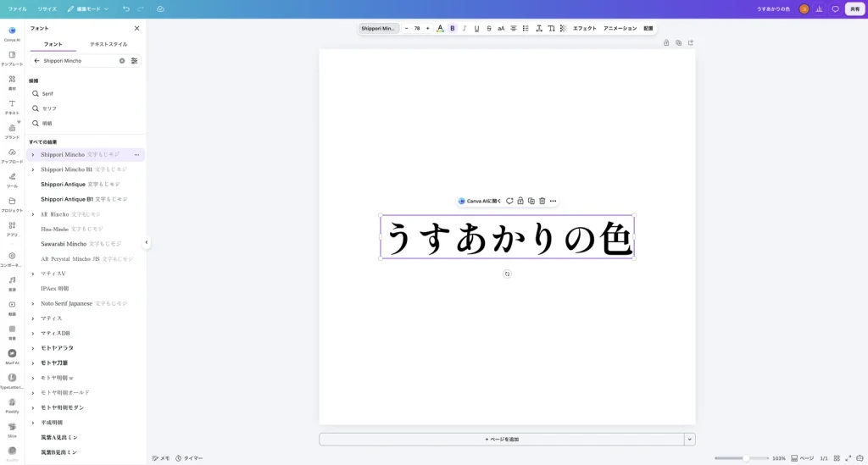The height and width of the screenshot is (465, 868).
Task: Expand the Shippori Mincho B1 font styles
Action: pos(33,169)
